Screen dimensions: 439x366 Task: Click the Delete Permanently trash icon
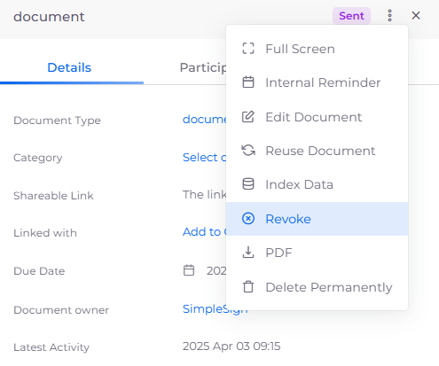[x=248, y=287]
